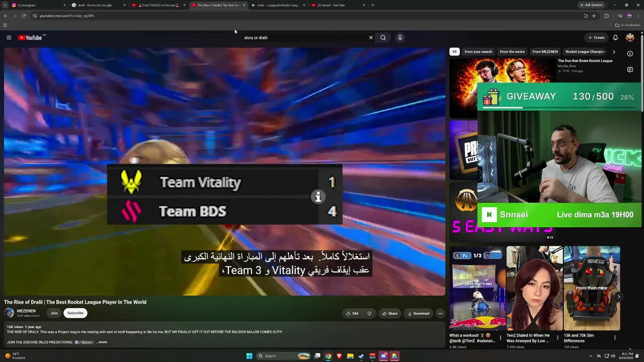Subscribe to MEZENEN channel
This screenshot has width=644, height=362.
pyautogui.click(x=75, y=313)
